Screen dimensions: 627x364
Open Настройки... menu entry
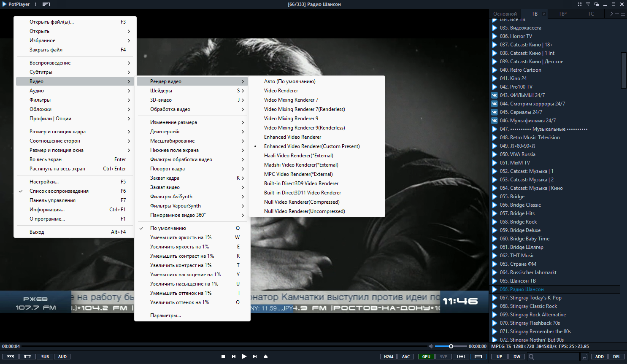tap(75, 182)
